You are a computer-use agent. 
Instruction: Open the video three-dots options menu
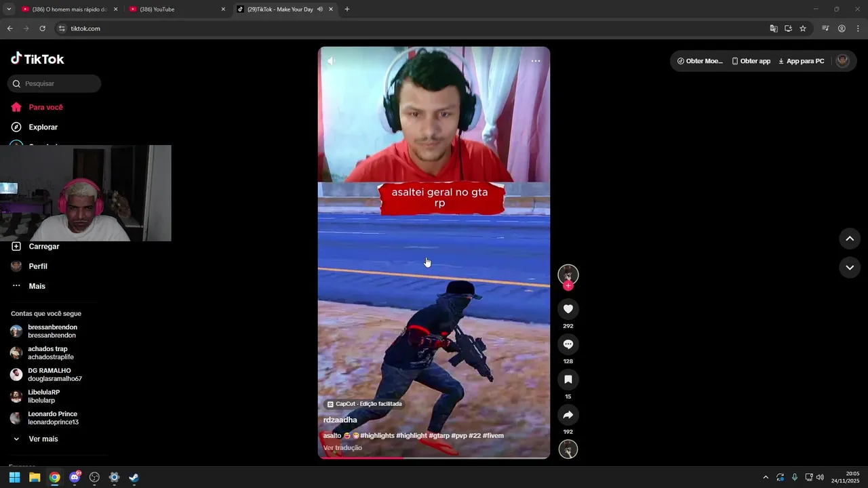point(536,61)
